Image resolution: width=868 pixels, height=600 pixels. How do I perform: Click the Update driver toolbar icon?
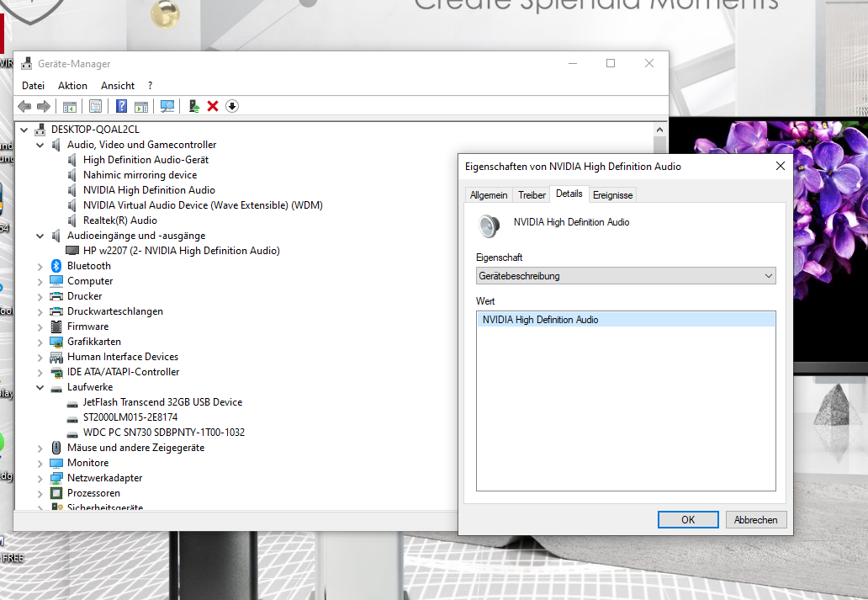pyautogui.click(x=193, y=106)
